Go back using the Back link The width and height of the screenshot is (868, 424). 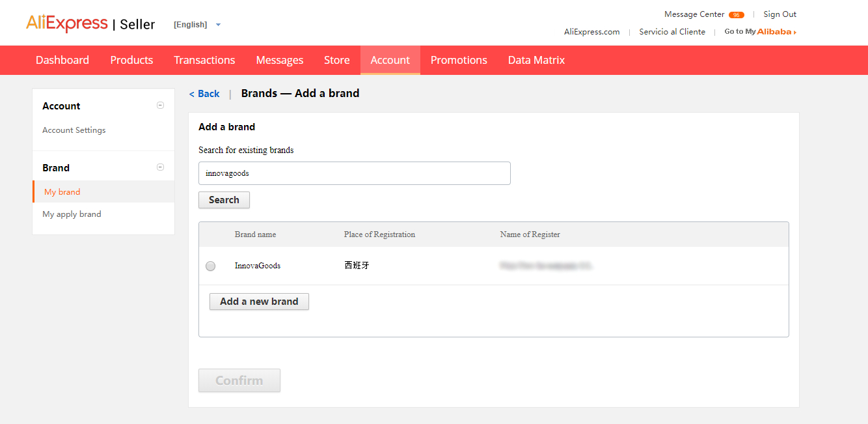tap(204, 94)
